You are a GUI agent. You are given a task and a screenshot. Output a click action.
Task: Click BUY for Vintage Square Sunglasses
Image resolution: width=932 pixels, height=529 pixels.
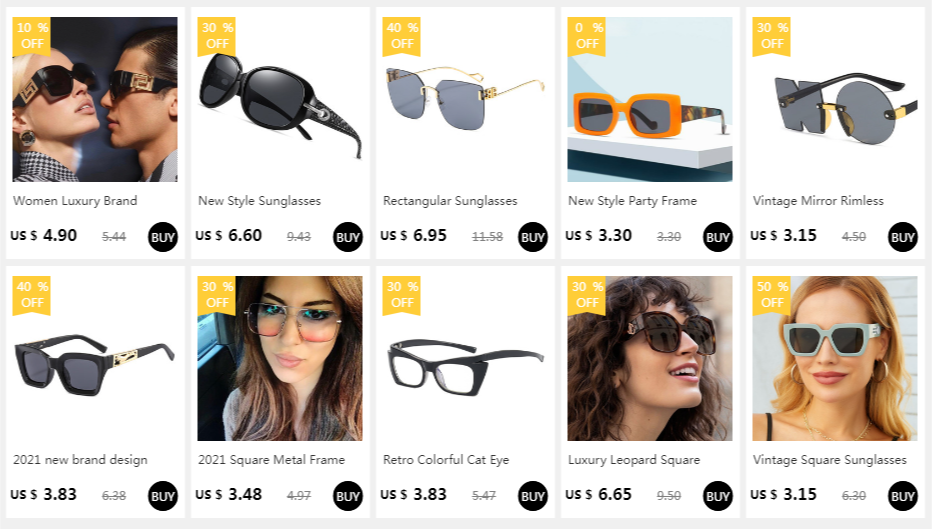902,496
